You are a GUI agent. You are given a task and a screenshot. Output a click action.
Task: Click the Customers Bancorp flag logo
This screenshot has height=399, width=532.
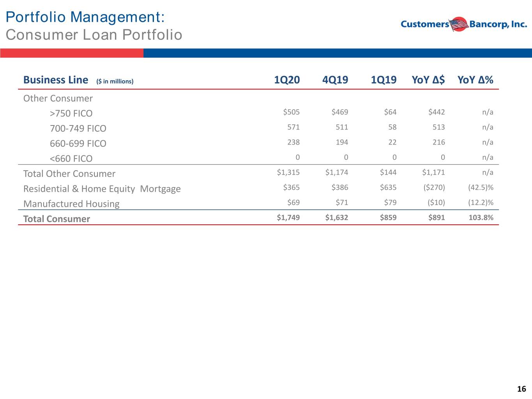pyautogui.click(x=458, y=24)
